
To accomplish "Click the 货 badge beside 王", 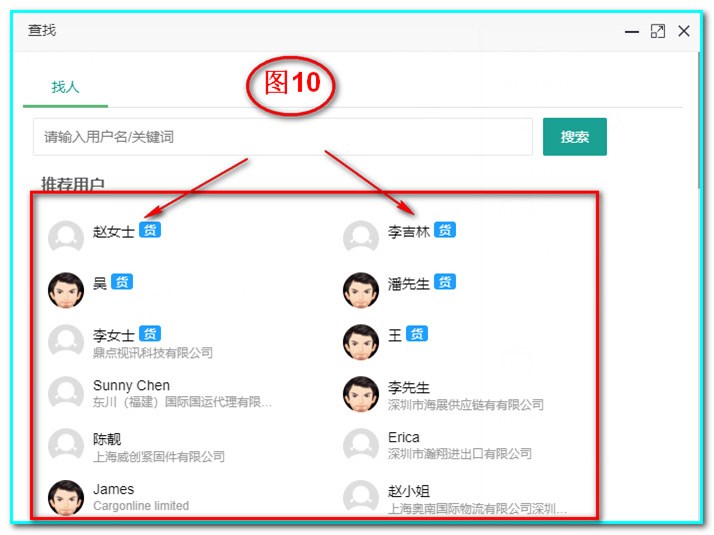I will point(417,334).
